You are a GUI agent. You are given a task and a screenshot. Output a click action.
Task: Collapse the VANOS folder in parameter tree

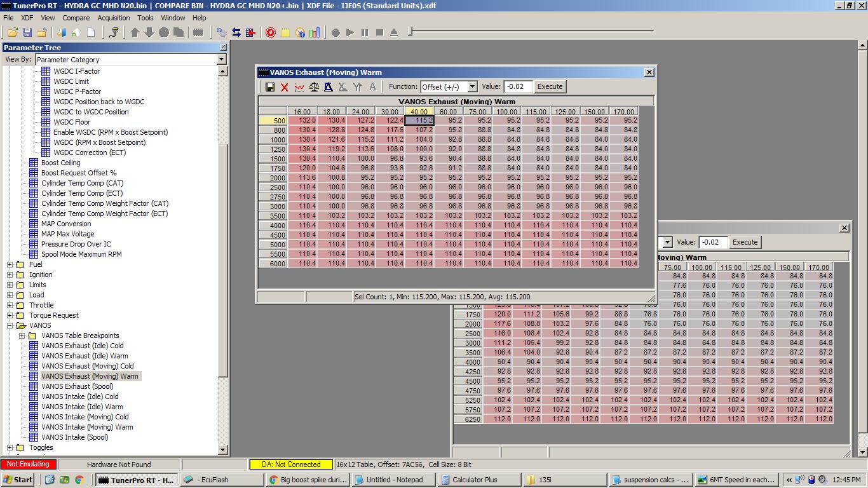[10, 325]
